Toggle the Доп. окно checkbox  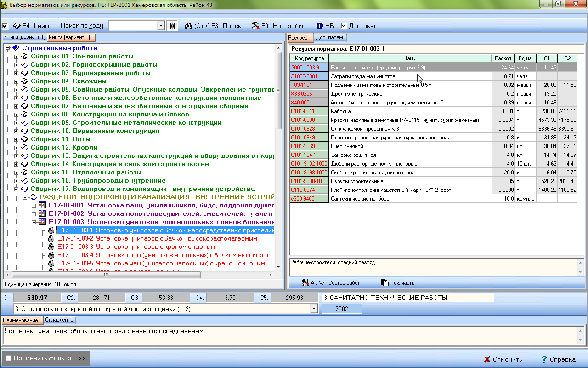coord(344,26)
